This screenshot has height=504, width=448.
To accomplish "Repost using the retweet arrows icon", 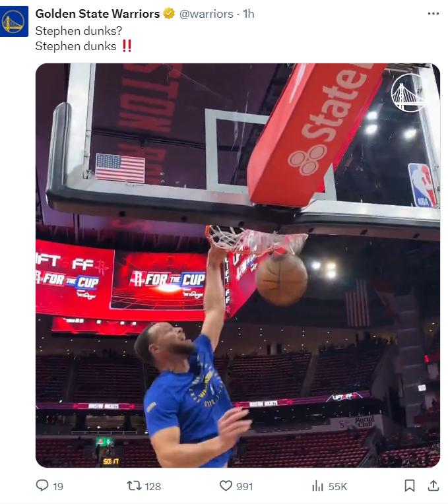I will (x=135, y=486).
